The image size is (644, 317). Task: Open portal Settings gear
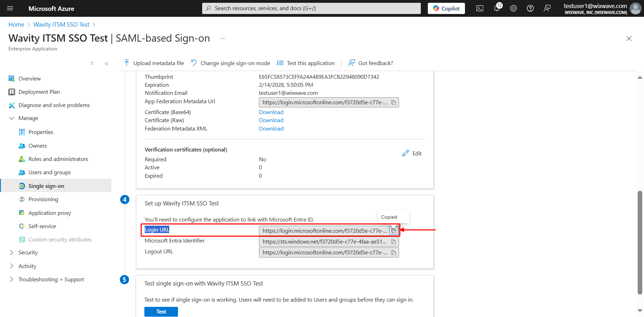coord(513,8)
